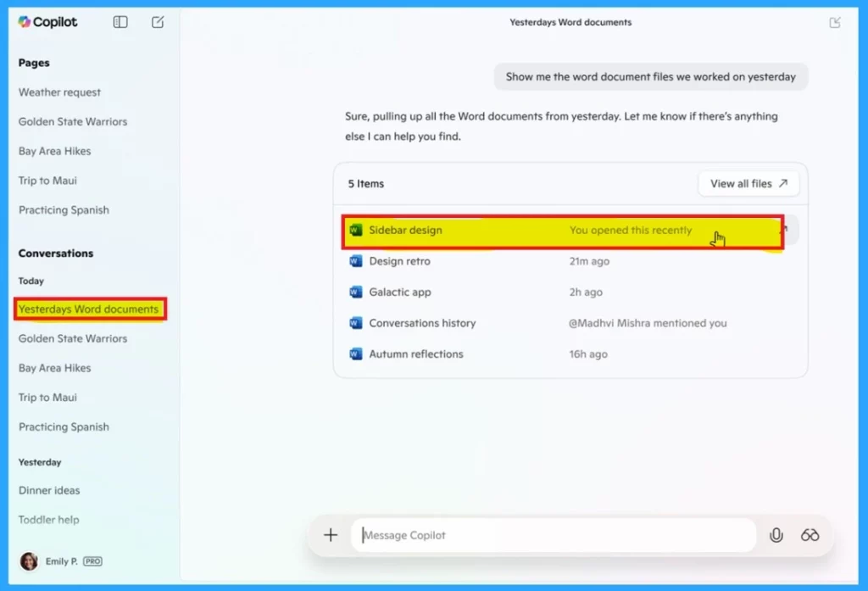Open the Toddler help conversation
The height and width of the screenshot is (591, 868).
[48, 520]
